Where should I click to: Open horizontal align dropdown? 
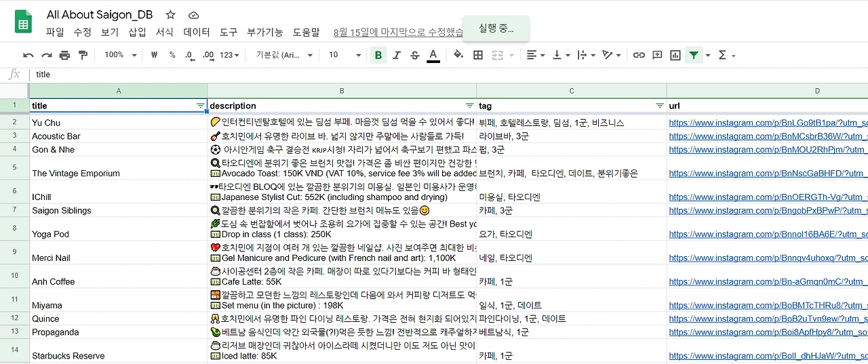click(536, 55)
